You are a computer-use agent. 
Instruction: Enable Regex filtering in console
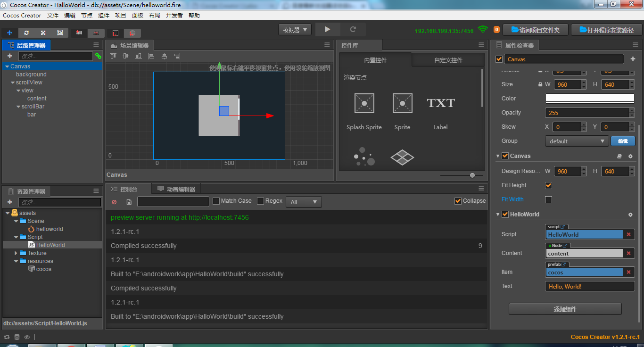coord(260,201)
